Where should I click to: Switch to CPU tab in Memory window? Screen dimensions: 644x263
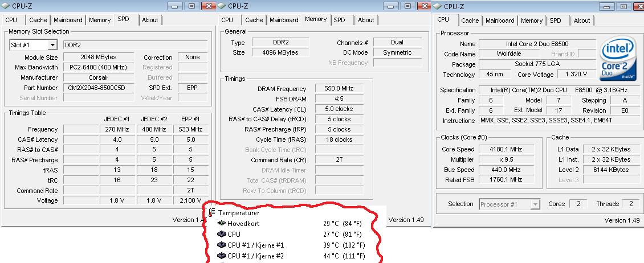coord(227,20)
